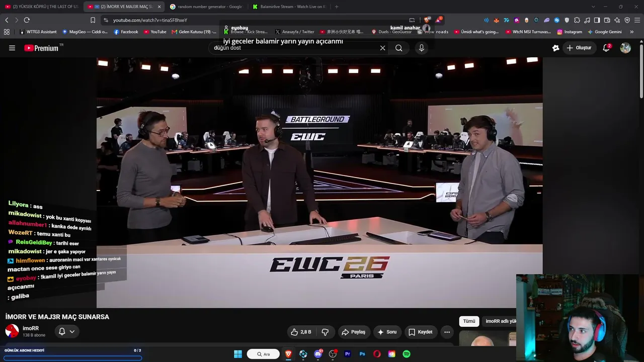Open the Duels - GeoGuessr bookmark
Image resolution: width=644 pixels, height=362 pixels.
pos(391,32)
